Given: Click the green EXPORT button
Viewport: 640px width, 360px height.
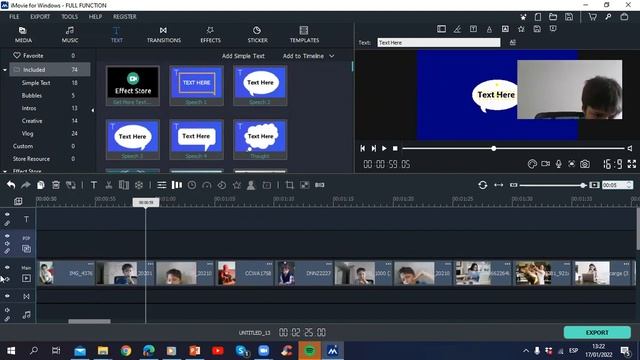Looking at the screenshot, I should (x=597, y=332).
